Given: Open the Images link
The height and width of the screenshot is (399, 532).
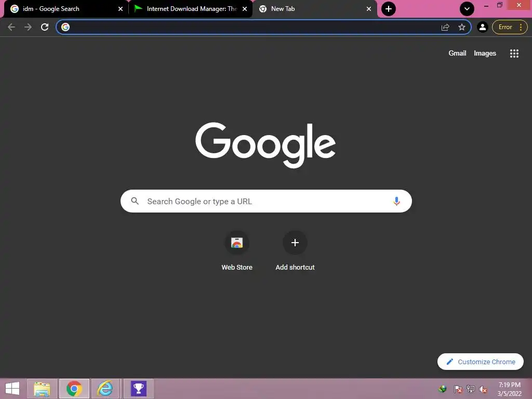Looking at the screenshot, I should (485, 54).
